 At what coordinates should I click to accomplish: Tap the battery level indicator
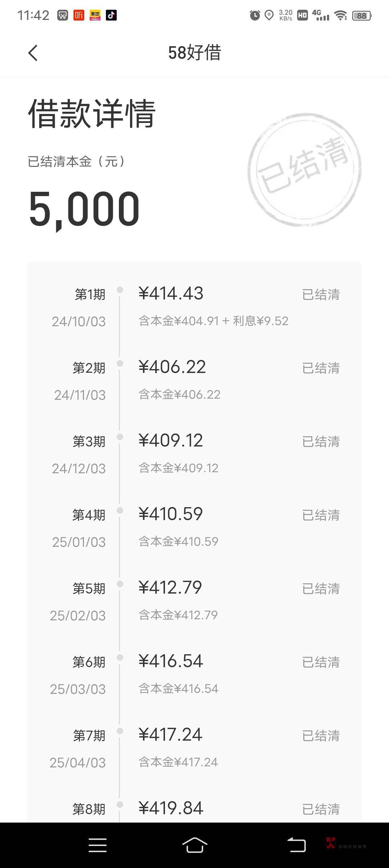[x=362, y=15]
